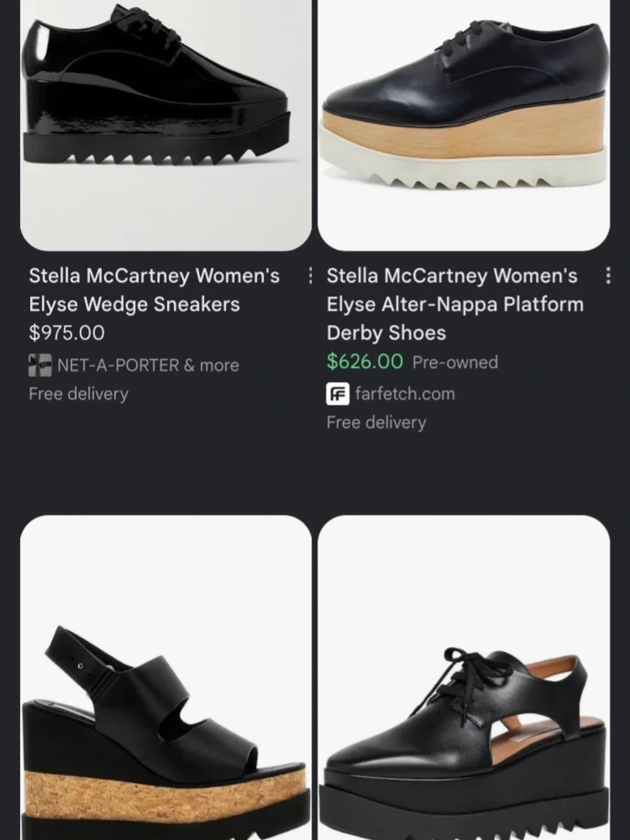
Task: Tap Free delivery under farfetch.com
Action: point(376,422)
